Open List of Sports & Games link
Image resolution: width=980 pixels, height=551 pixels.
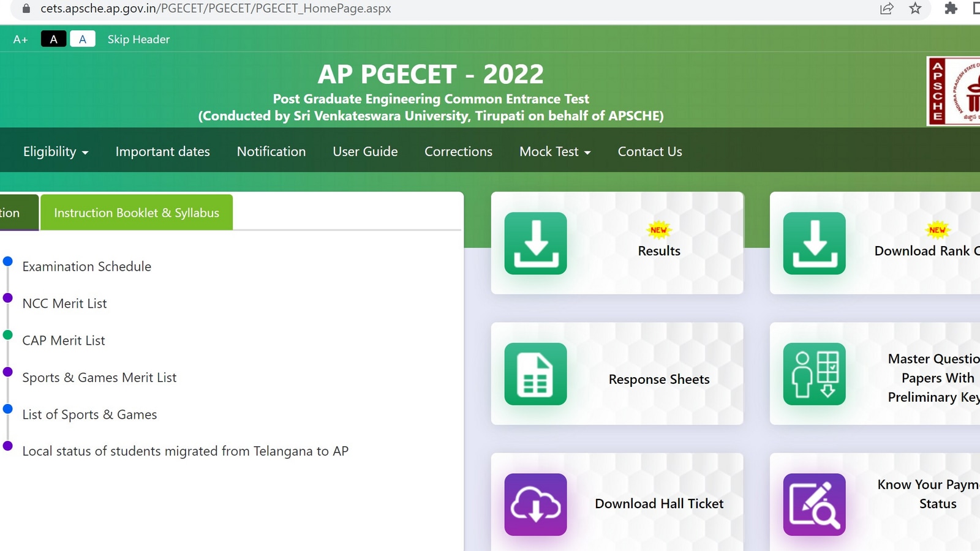[x=89, y=414]
